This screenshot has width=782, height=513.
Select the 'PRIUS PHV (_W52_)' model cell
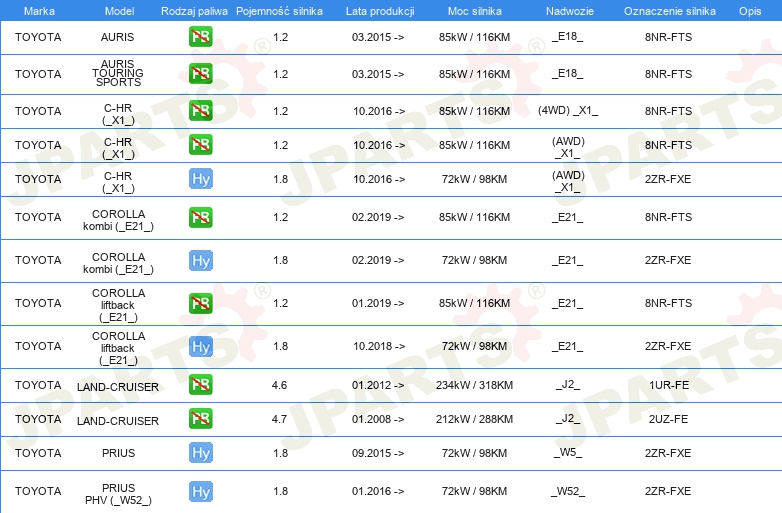(x=118, y=494)
